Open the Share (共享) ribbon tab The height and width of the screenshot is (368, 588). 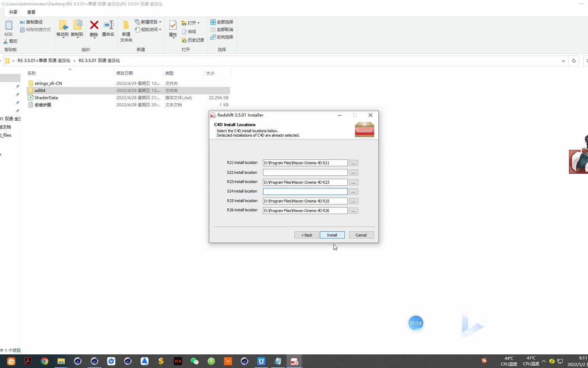(x=13, y=12)
